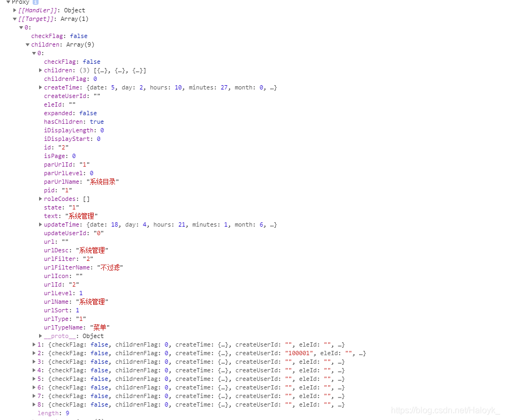
Task: Expand children (3) array under item 0
Action: point(40,70)
